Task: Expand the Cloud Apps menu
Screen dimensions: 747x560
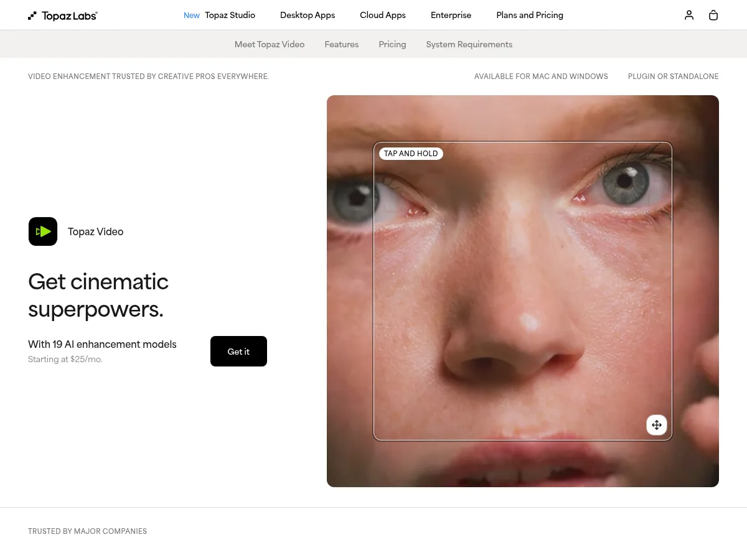Action: (x=383, y=15)
